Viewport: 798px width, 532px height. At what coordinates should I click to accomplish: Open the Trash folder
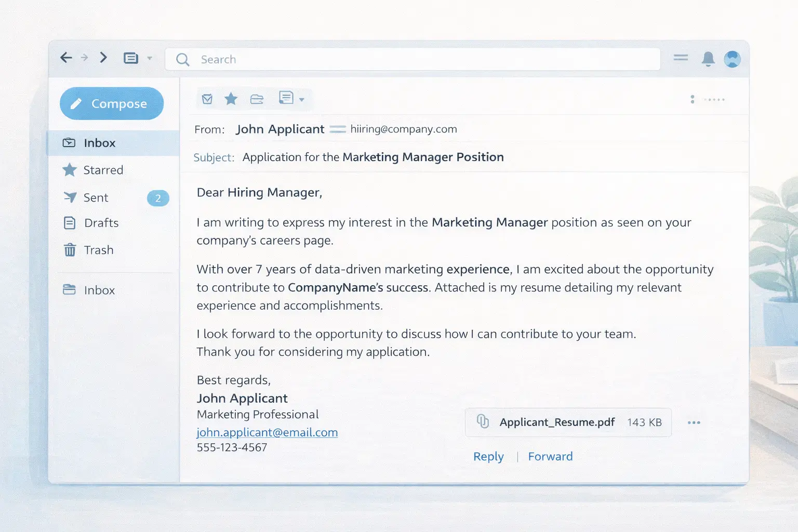[98, 250]
